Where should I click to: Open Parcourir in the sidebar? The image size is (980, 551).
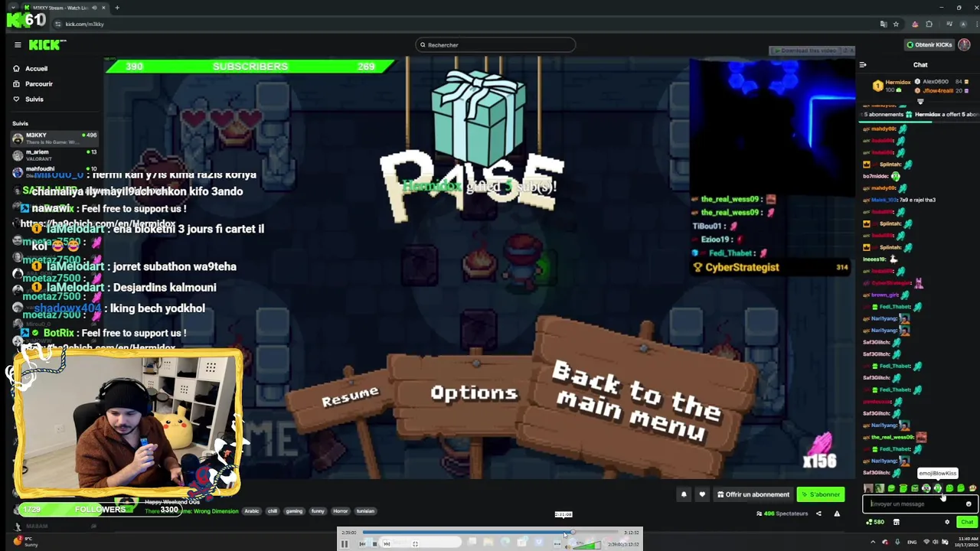[x=38, y=83]
